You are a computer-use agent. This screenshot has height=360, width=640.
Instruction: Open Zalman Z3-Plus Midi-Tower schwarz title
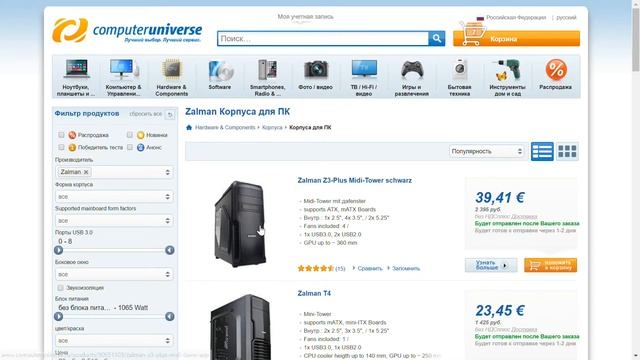point(354,180)
